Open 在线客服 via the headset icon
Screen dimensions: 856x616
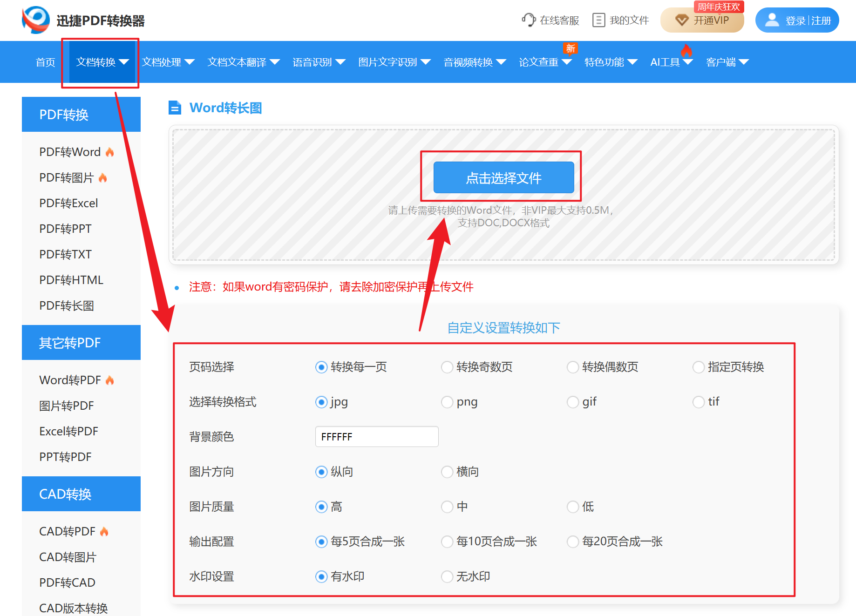[x=529, y=20]
